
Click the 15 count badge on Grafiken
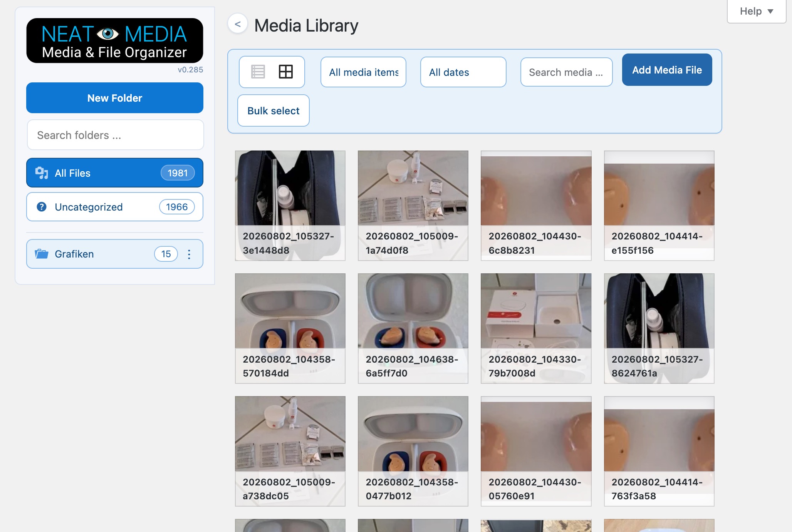(x=166, y=254)
